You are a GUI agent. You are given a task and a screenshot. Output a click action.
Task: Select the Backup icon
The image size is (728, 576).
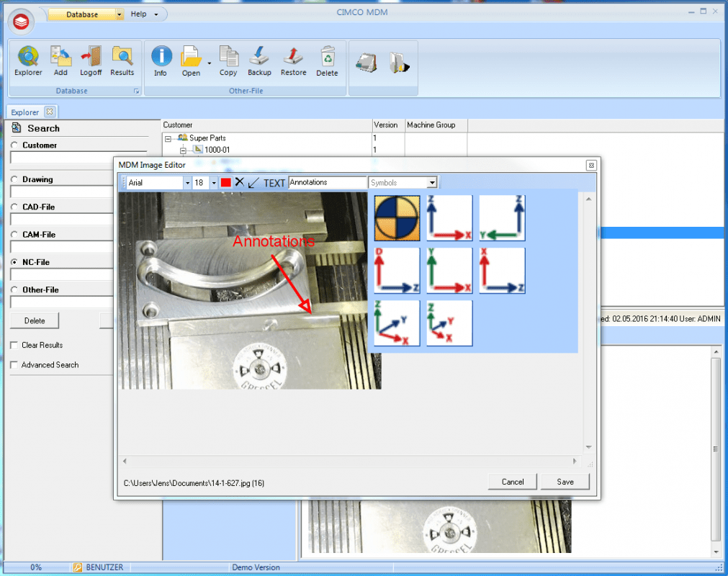click(x=259, y=61)
